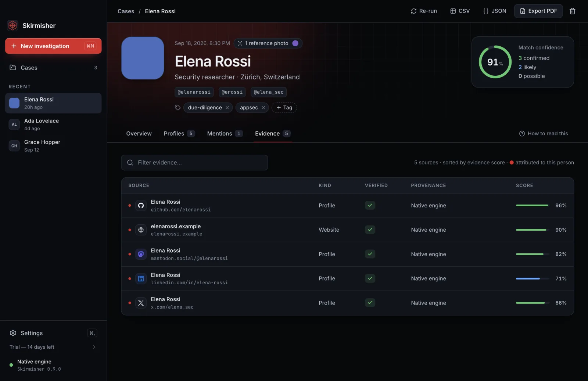Sort by the SCORE column header

524,186
